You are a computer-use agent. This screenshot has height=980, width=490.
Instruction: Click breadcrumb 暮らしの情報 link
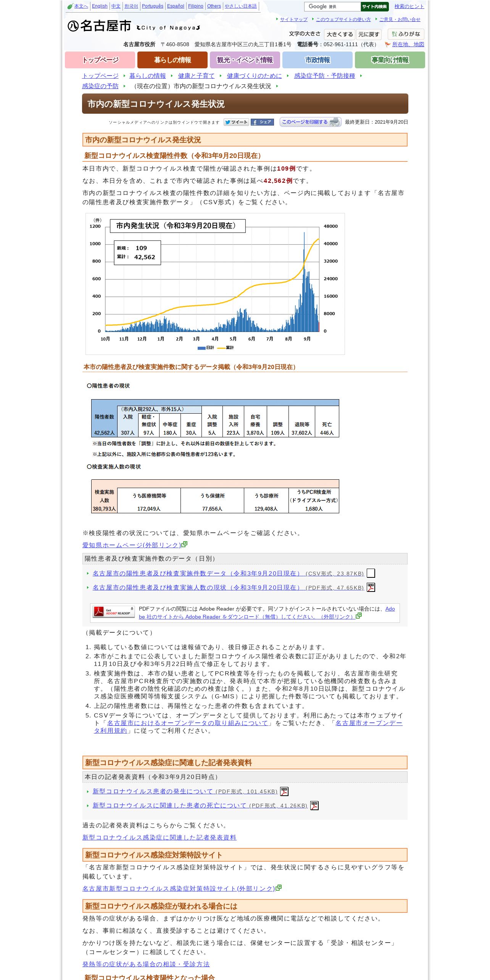[148, 76]
